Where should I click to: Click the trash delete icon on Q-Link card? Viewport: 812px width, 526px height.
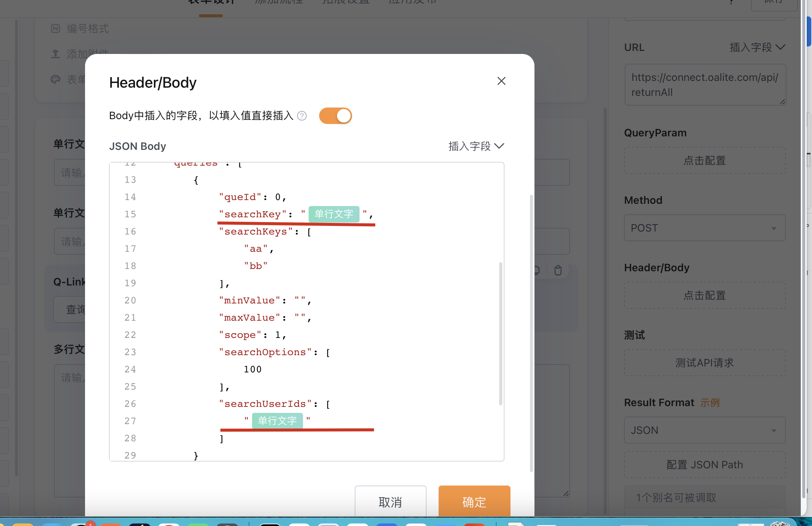[558, 270]
